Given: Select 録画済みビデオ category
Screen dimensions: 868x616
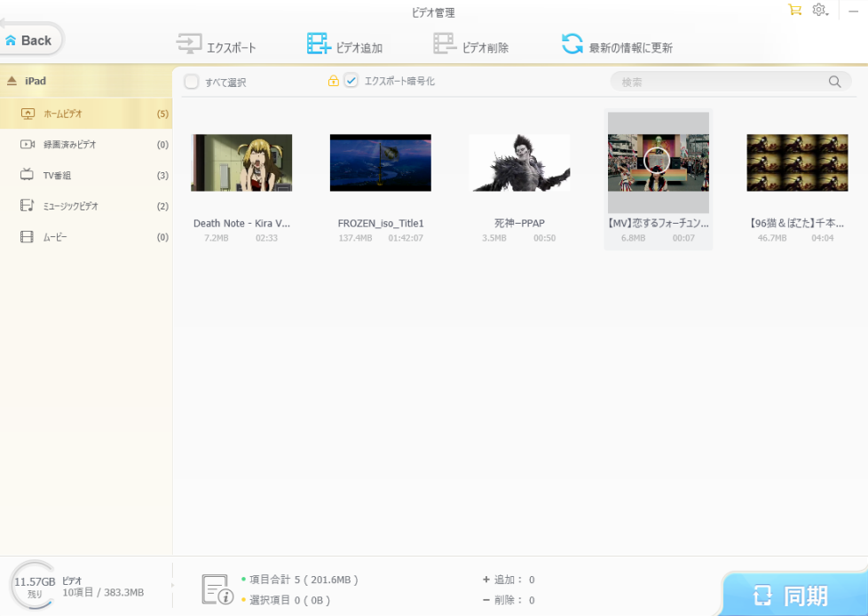Looking at the screenshot, I should coord(86,145).
